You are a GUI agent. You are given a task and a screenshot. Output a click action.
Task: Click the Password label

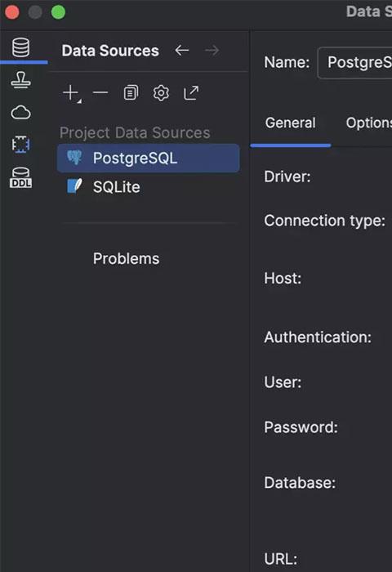tap(301, 427)
